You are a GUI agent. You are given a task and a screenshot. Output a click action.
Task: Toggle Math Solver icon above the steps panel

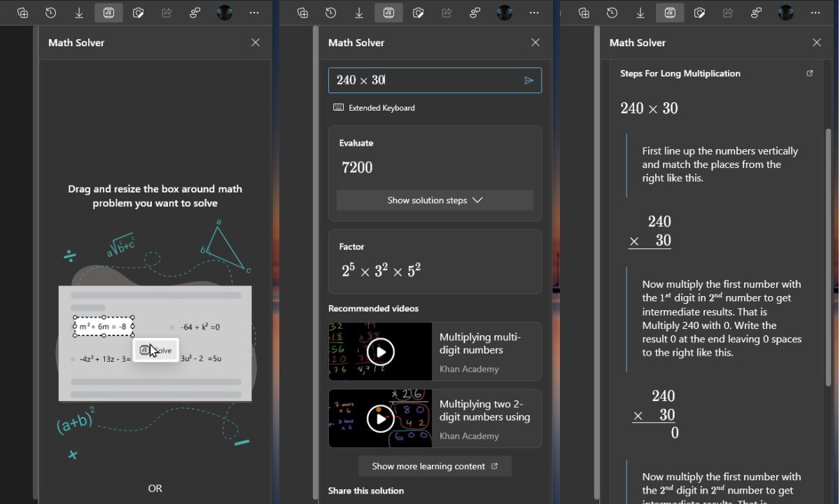[x=670, y=13]
